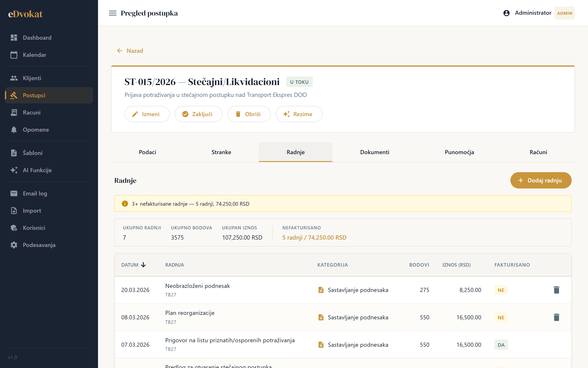
Task: Open the Administrator profile icon
Action: coord(506,13)
